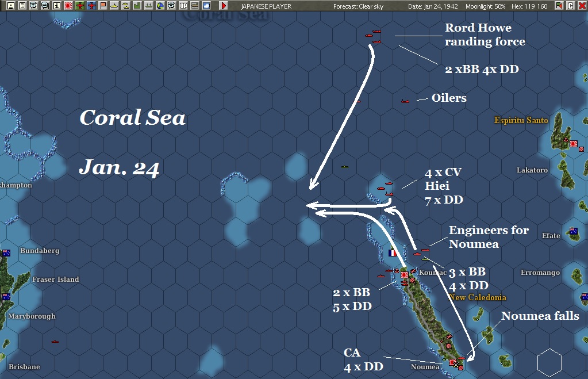Viewport: 588px width, 379px height.
Task: Open the document page reports icon
Action: (x=22, y=6)
